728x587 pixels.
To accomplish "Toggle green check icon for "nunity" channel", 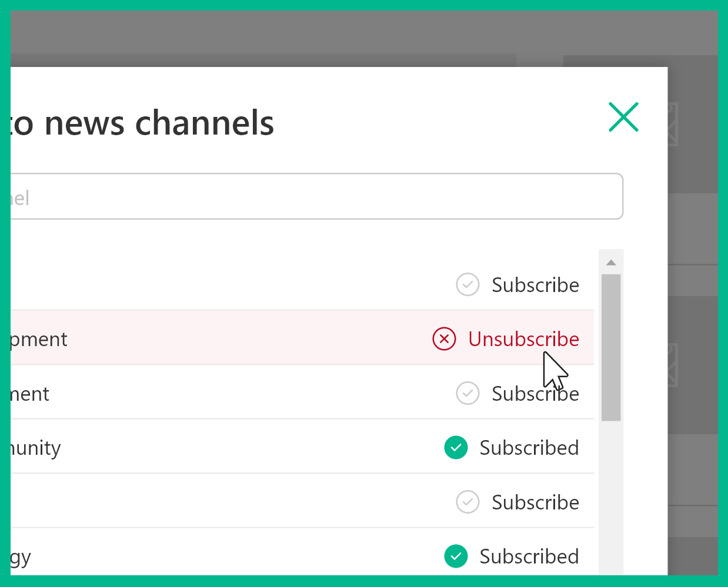I will click(456, 448).
